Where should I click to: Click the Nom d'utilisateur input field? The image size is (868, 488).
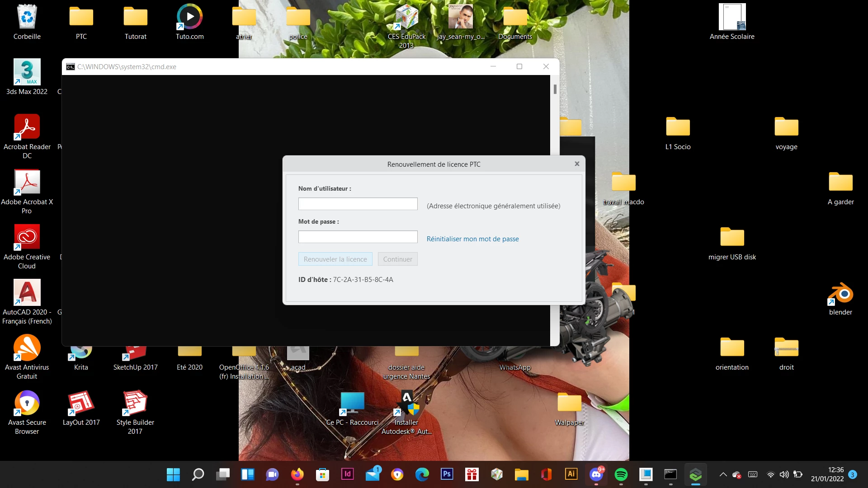click(358, 204)
